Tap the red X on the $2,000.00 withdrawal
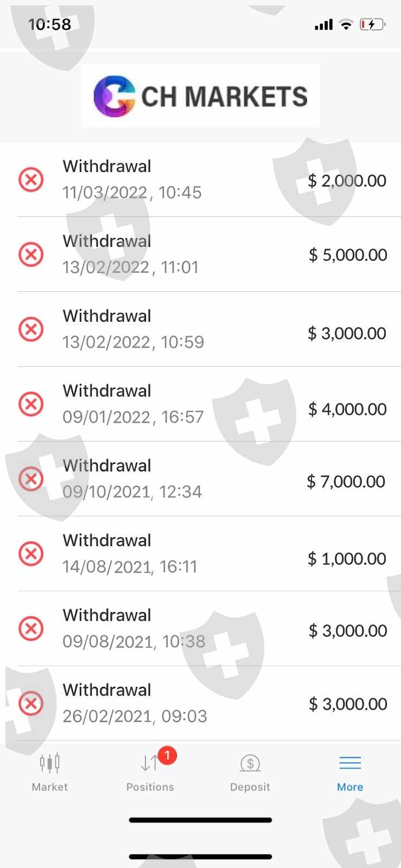 coord(31,180)
